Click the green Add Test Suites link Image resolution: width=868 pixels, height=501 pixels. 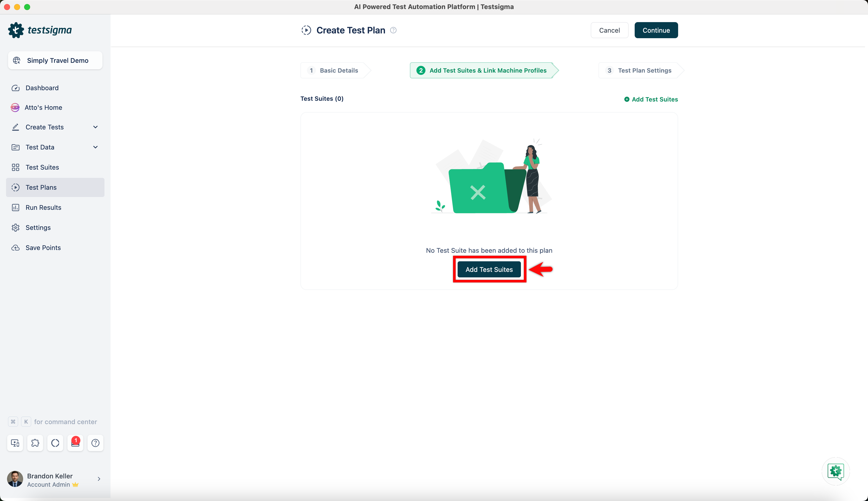[x=651, y=99]
